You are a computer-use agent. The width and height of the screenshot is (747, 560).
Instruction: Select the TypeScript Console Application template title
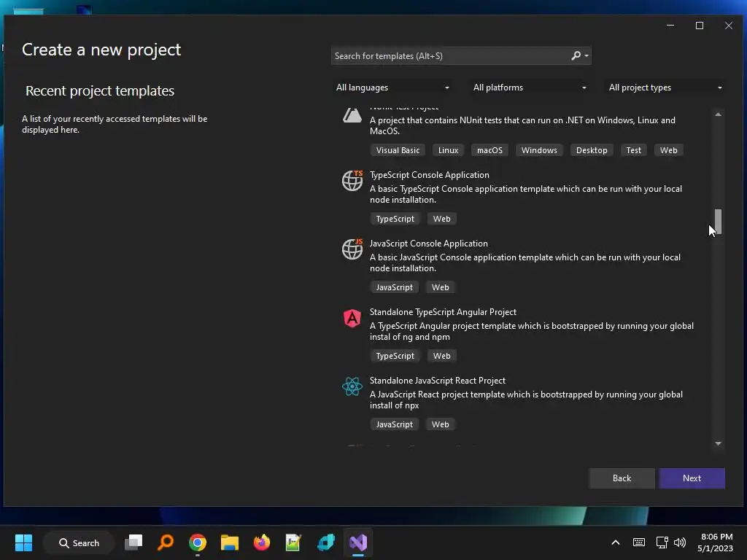pos(429,175)
